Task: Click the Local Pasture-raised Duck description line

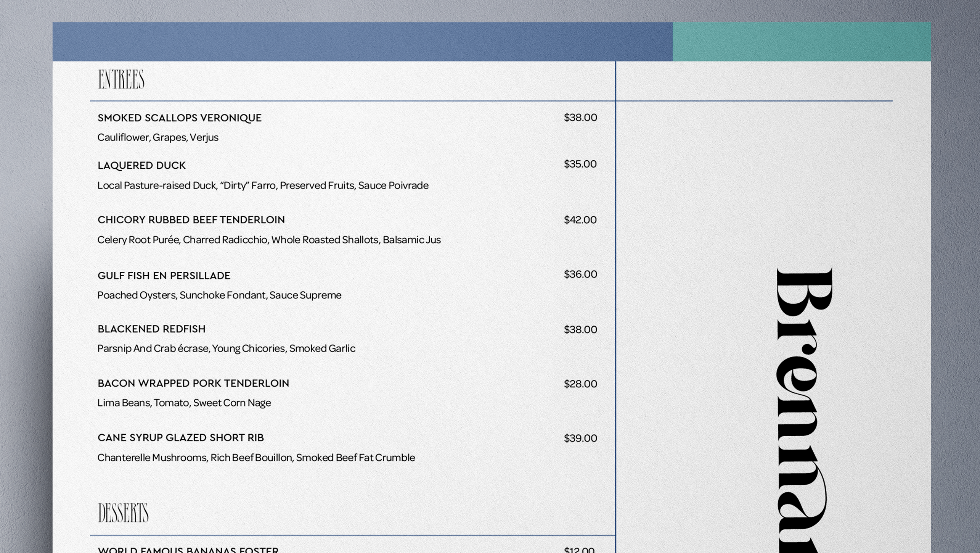Action: [x=263, y=186]
